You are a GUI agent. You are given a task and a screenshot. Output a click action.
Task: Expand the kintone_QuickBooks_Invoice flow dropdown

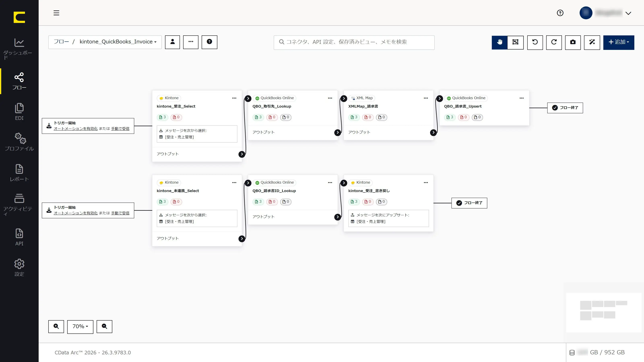[x=118, y=42]
